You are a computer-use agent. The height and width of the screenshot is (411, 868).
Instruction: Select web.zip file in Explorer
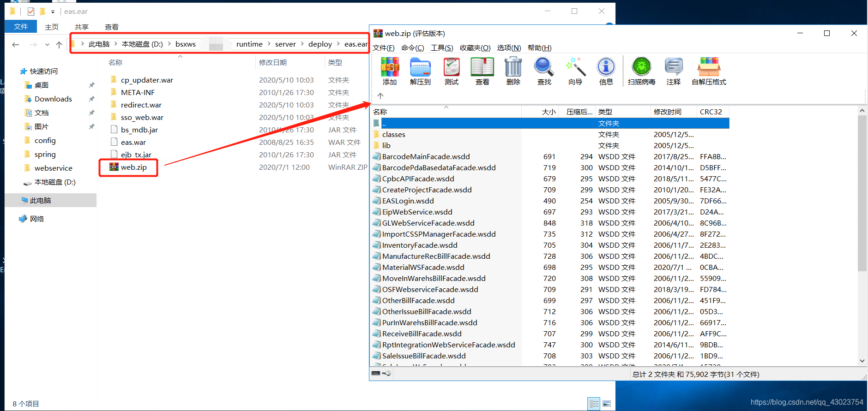point(134,167)
